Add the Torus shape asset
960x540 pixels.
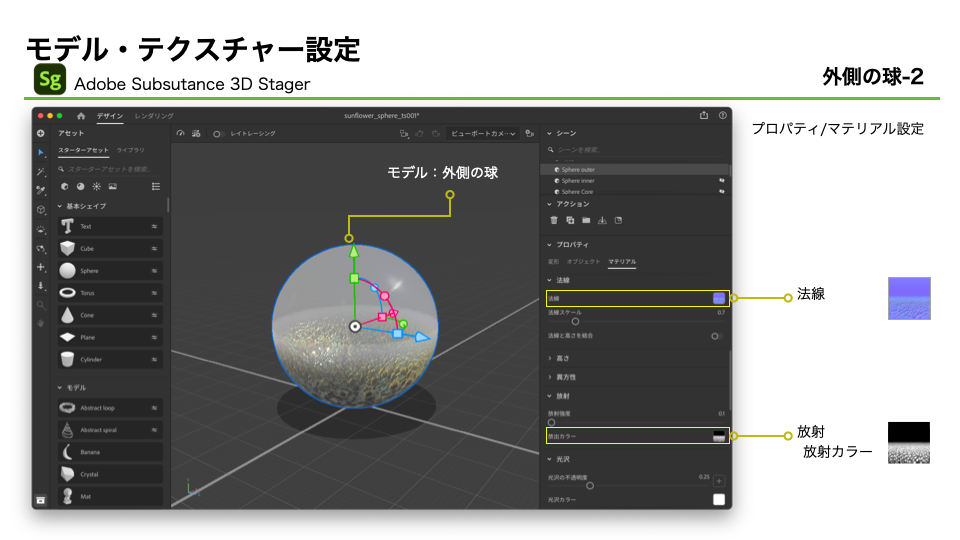point(110,293)
